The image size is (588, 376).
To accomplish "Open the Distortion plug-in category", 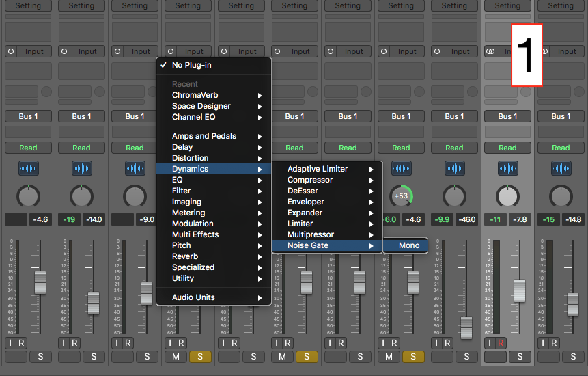I will [x=213, y=158].
